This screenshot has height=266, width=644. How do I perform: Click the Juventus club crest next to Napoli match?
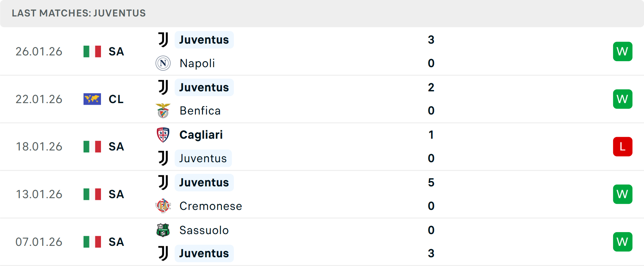pyautogui.click(x=163, y=39)
